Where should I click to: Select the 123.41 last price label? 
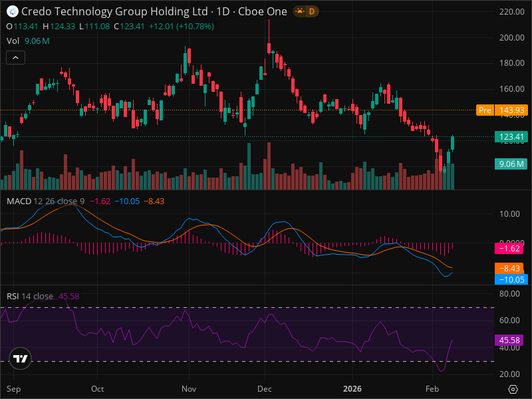(x=511, y=137)
